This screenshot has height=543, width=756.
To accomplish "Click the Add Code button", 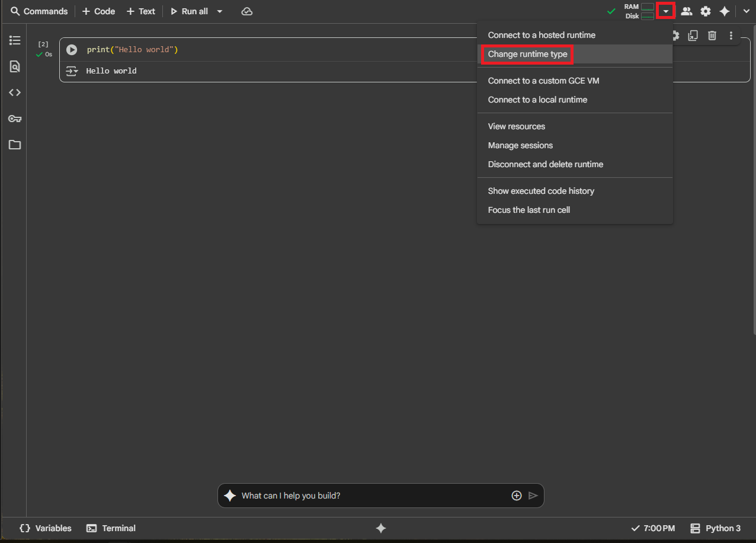I will pyautogui.click(x=98, y=11).
